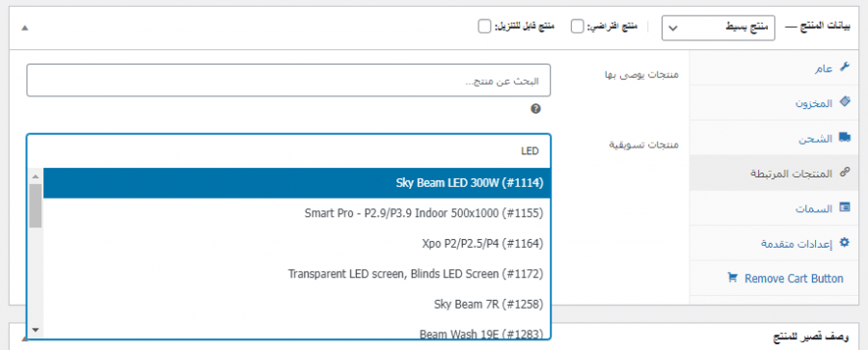Click the dropdown list scrollbar down arrow
The height and width of the screenshot is (350, 868).
click(36, 330)
